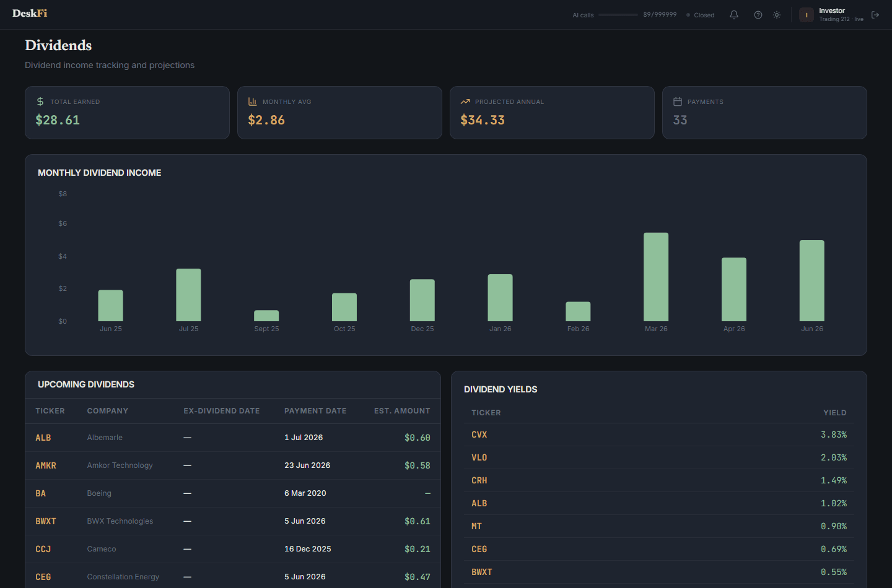Click the trend arrow icon on Projected Annual
This screenshot has width=892, height=588.
(465, 102)
